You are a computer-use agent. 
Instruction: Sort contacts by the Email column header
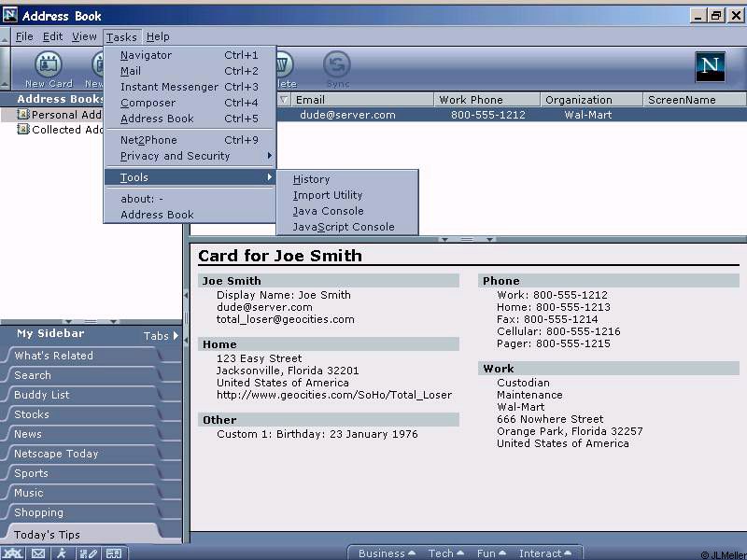pos(362,100)
